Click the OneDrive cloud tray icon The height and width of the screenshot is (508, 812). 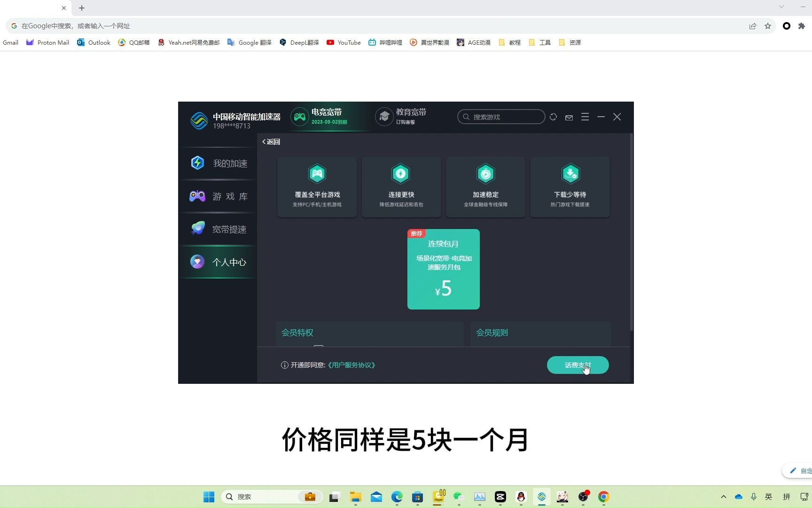pos(739,497)
